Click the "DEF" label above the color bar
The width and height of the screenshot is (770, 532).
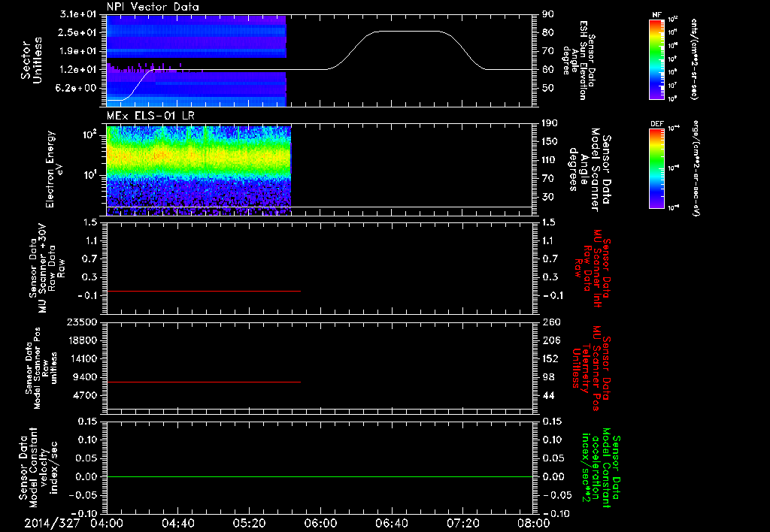click(657, 124)
